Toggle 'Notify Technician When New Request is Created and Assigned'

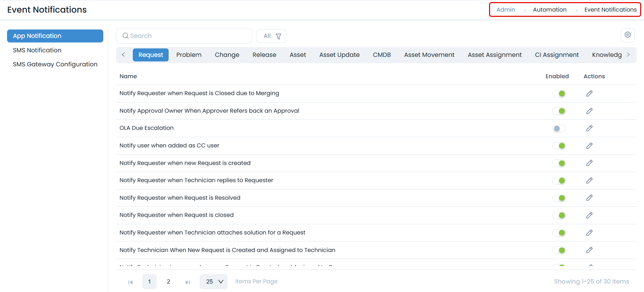click(559, 250)
